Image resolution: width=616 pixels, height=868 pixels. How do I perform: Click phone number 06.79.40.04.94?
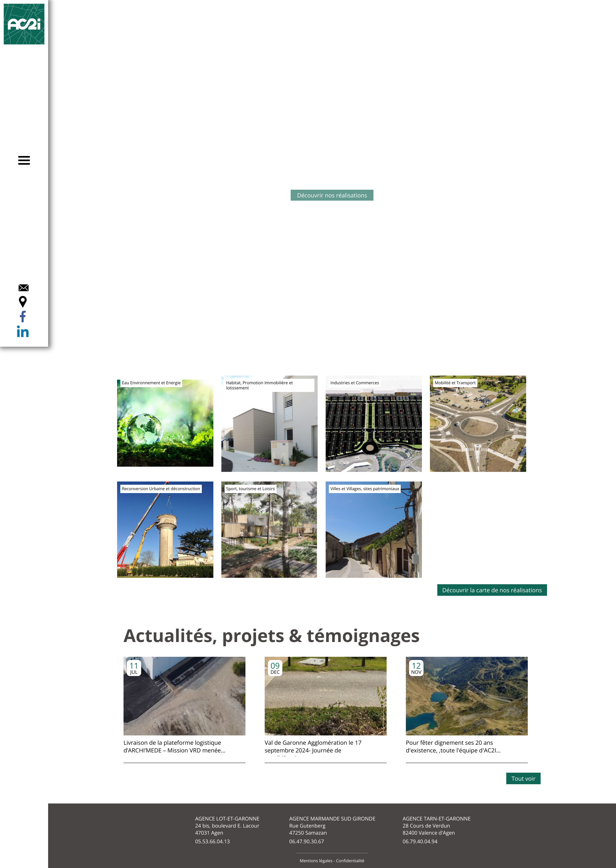420,841
